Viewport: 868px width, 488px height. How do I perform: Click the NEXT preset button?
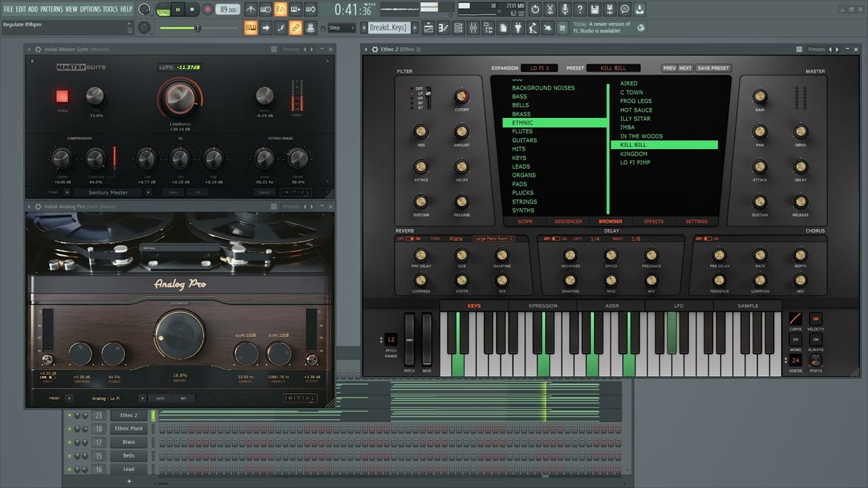click(x=686, y=68)
